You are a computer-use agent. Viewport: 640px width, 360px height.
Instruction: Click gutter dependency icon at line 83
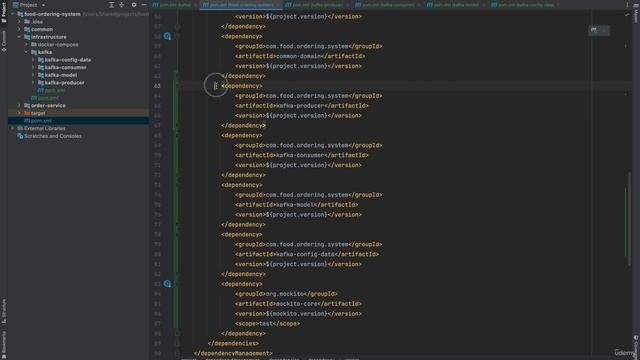(167, 284)
